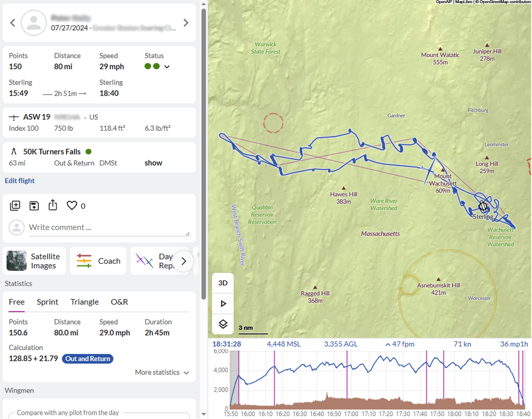Expand the Status dropdown chevron

point(167,67)
